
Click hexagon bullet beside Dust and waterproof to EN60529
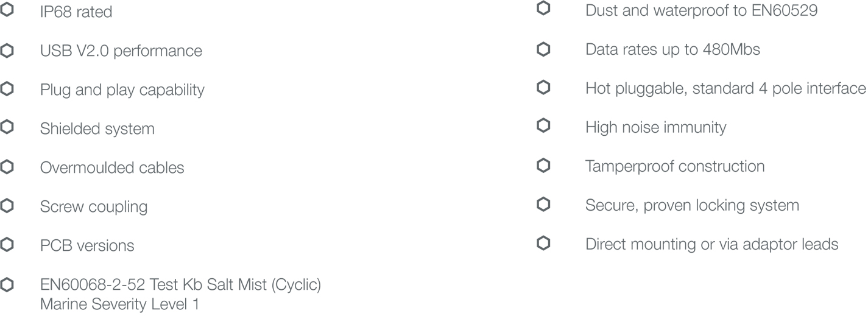pyautogui.click(x=544, y=10)
